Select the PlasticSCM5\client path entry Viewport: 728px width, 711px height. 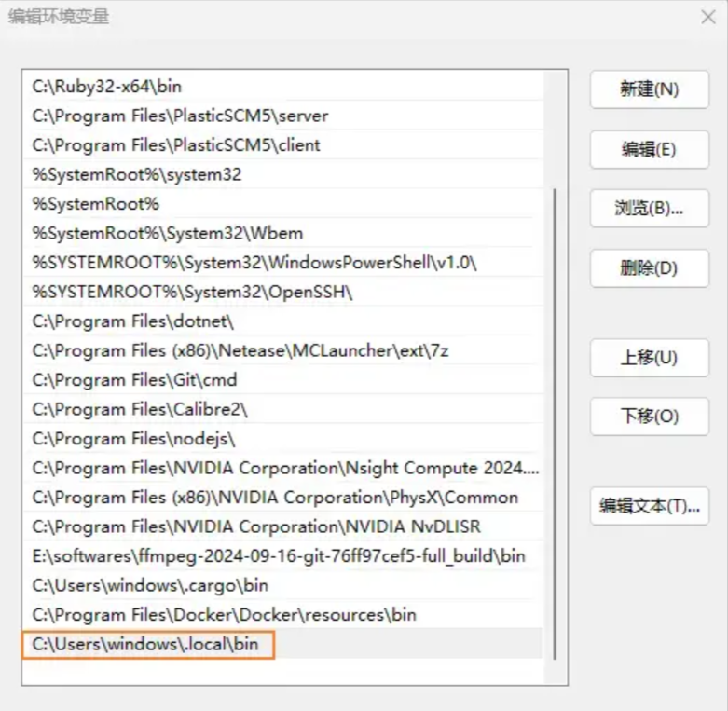(282, 144)
